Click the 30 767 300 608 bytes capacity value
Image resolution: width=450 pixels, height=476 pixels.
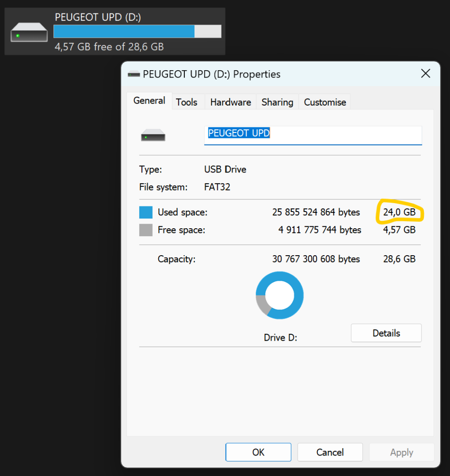click(316, 259)
